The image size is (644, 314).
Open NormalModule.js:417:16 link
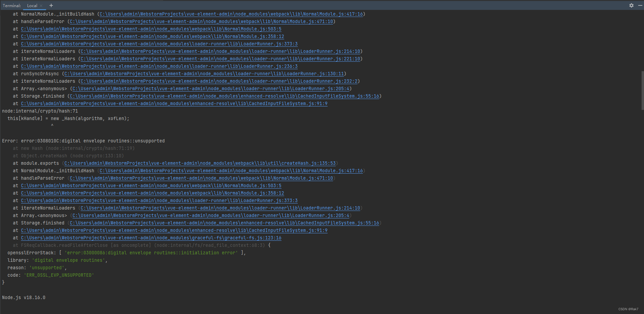pos(231,14)
